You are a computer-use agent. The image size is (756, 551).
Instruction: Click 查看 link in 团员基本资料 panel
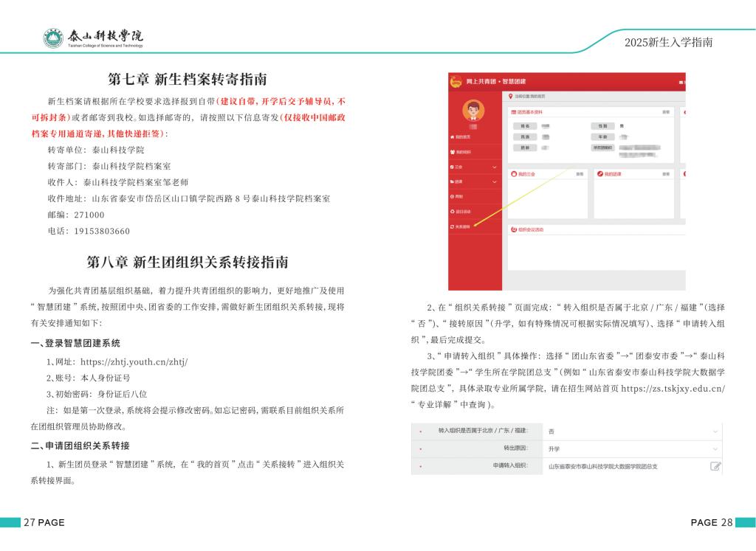(665, 112)
